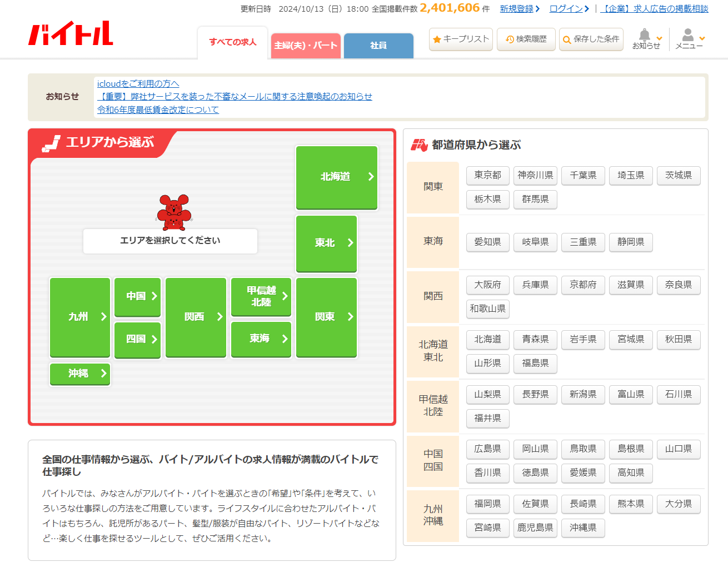Expand the 沖縄 area tile

point(80,374)
